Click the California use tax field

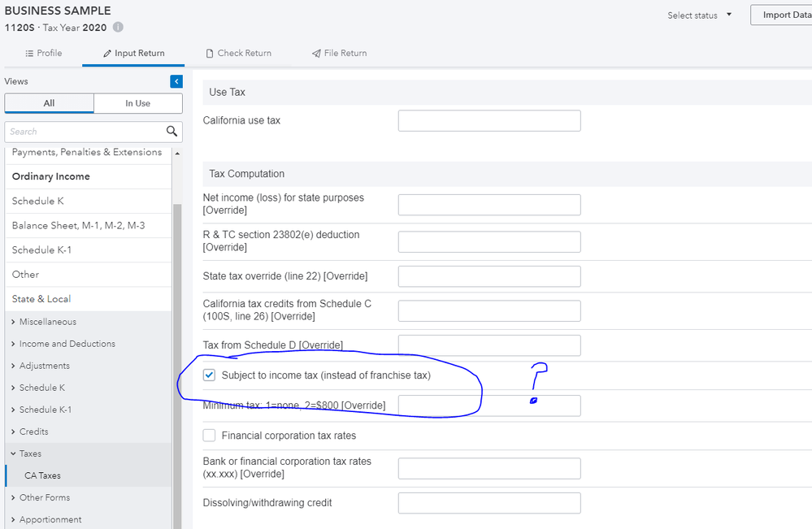(x=489, y=121)
